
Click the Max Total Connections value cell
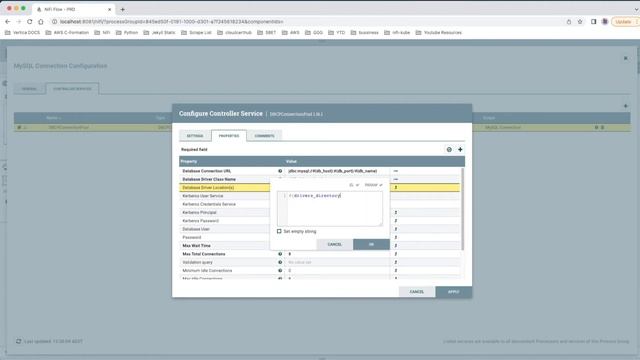pos(337,254)
